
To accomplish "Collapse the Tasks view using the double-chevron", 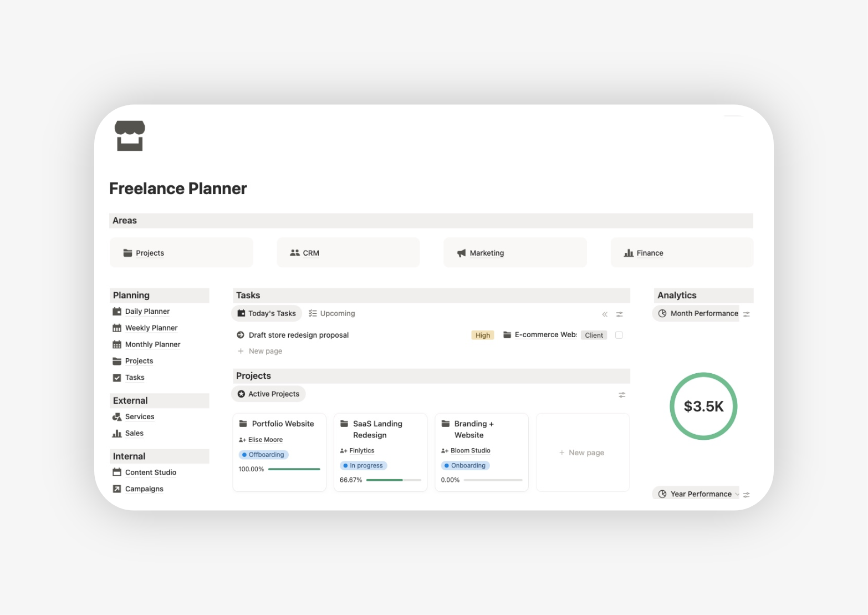I will coord(604,314).
